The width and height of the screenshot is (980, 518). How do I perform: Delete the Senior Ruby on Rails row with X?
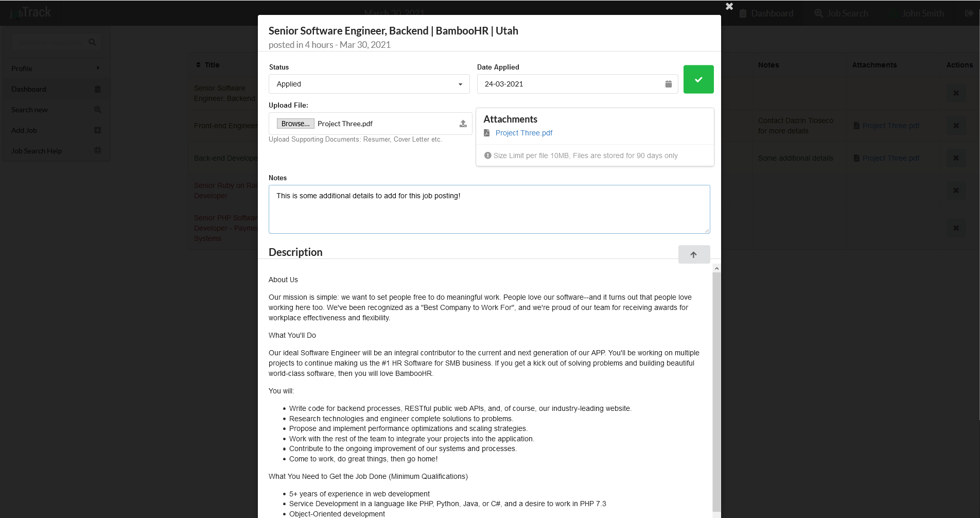956,191
